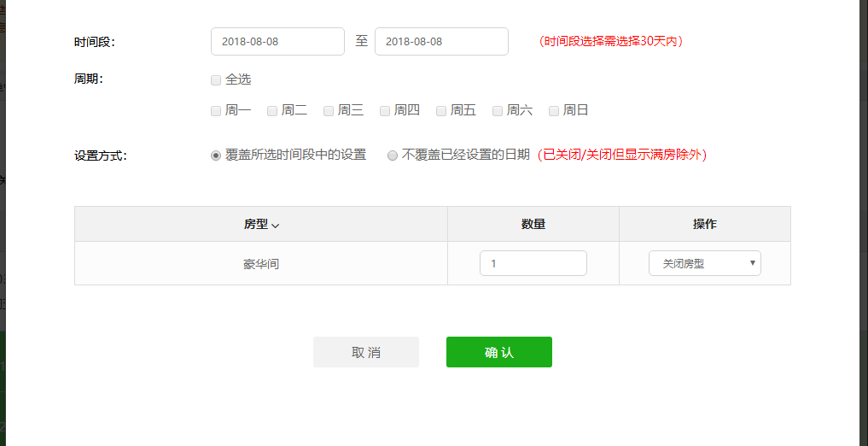This screenshot has height=446, width=868.
Task: Choose 不覆盖已经设置的日期 radio option
Action: point(393,156)
